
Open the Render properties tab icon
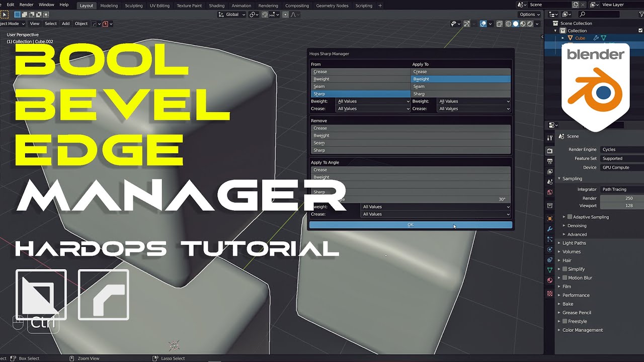click(549, 151)
